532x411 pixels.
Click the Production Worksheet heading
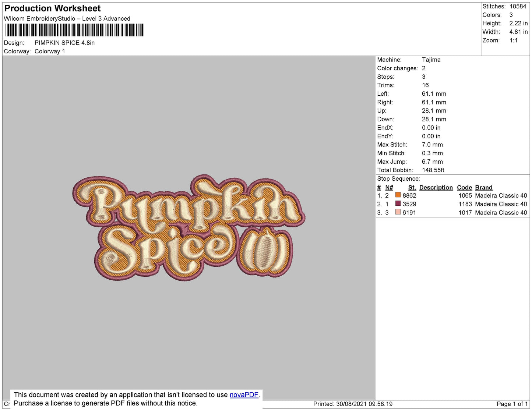tap(52, 8)
